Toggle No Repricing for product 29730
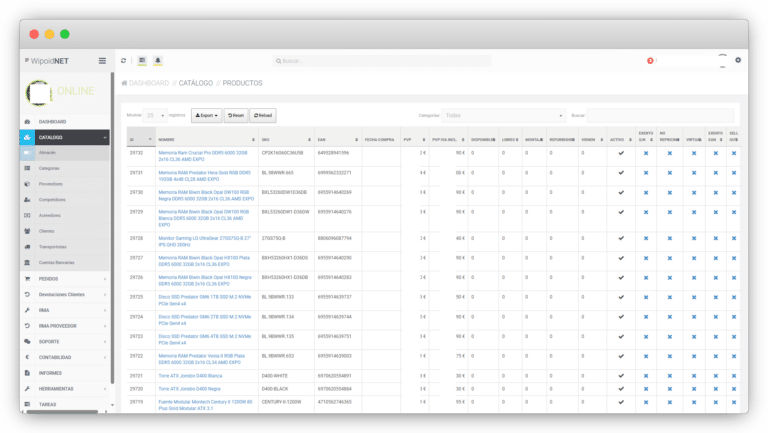This screenshot has height=433, width=768. coord(670,192)
